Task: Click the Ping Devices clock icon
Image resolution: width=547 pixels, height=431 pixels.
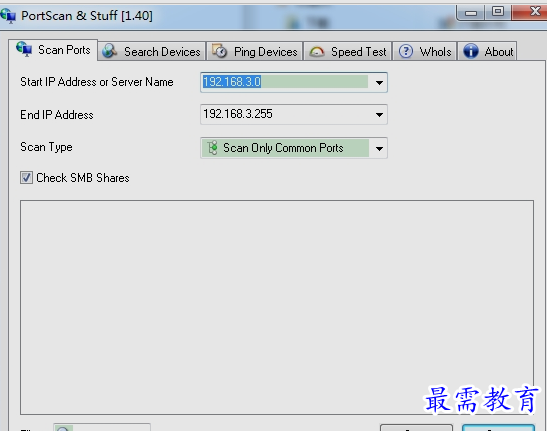Action: (220, 51)
